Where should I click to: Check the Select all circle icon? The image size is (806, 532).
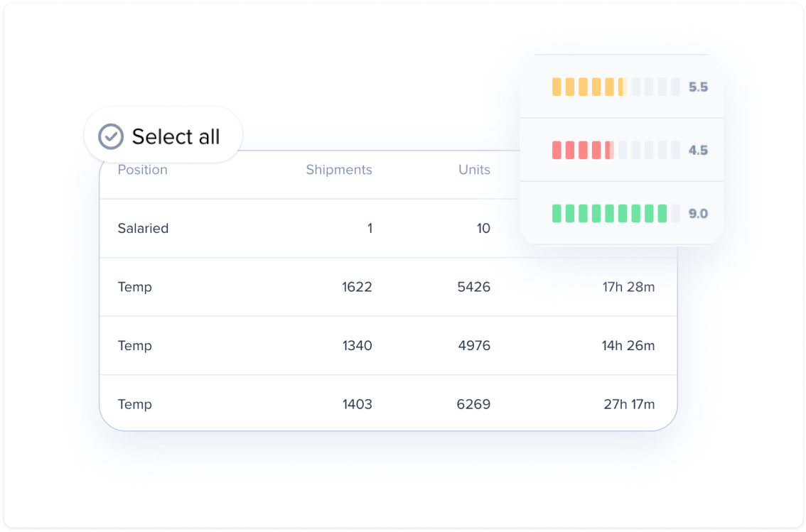tap(110, 136)
